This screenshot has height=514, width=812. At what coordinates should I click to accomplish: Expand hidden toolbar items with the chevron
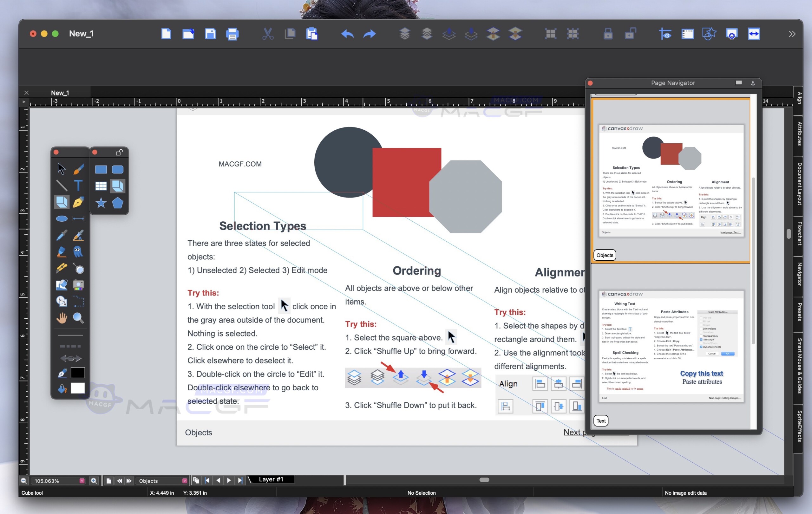792,34
